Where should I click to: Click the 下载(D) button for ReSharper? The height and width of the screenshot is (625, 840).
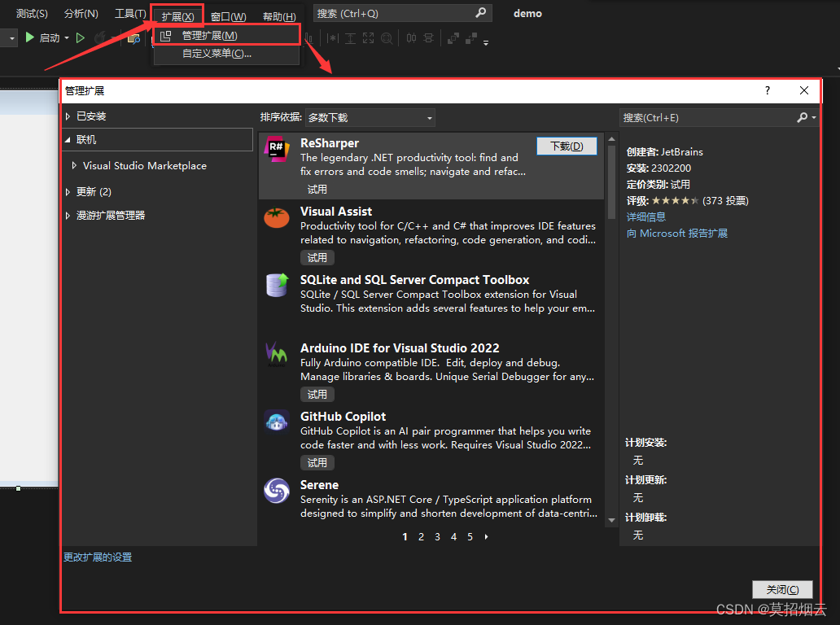click(567, 146)
